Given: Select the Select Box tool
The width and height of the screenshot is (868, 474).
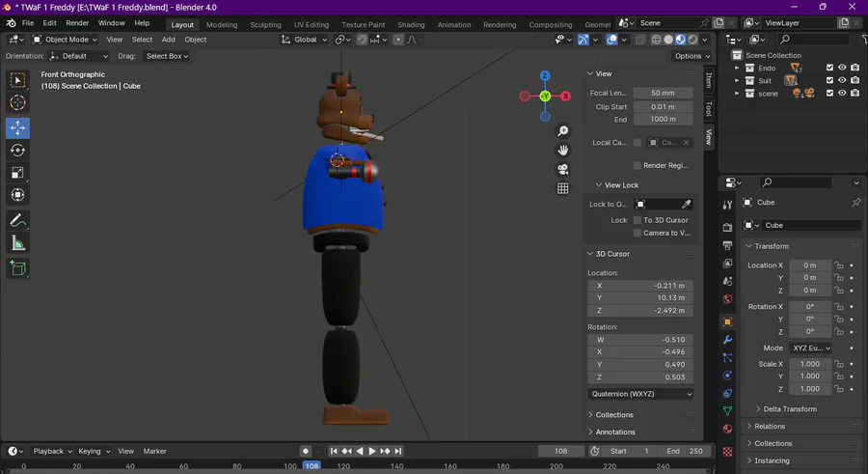Looking at the screenshot, I should (17, 80).
